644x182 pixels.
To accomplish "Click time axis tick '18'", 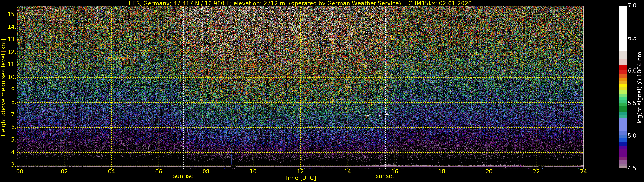I will click(442, 172).
